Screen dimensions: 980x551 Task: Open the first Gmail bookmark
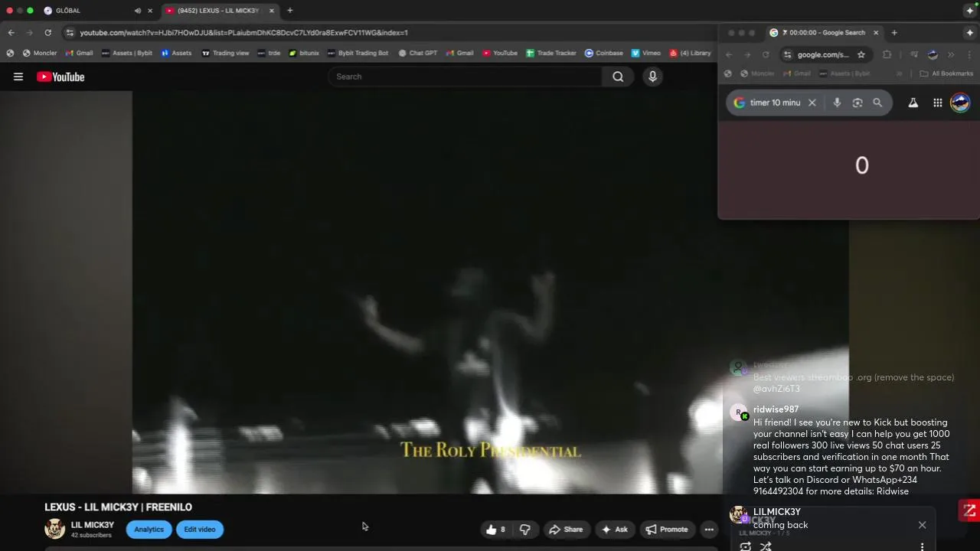tap(80, 54)
